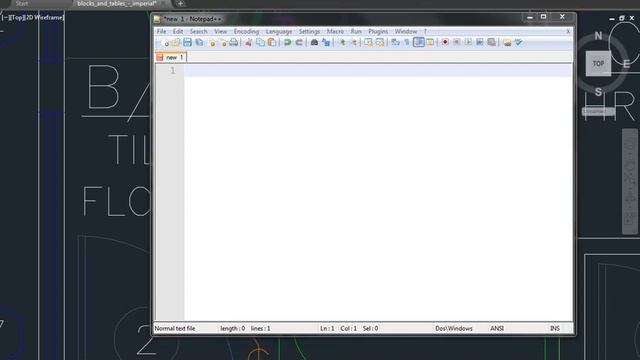Click the Save All toolbar icon
Screen dimensions: 640x360
tap(199, 42)
